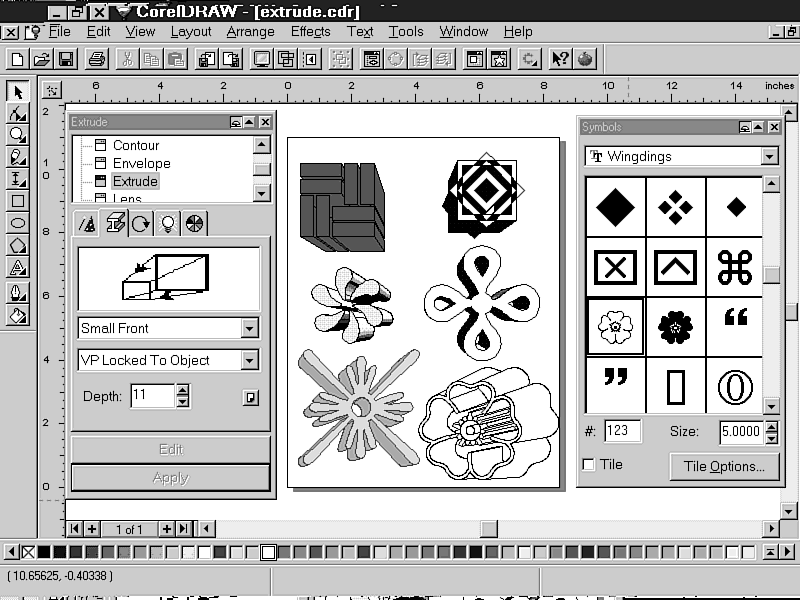Open the Small Front extrusion type dropdown

(249, 328)
